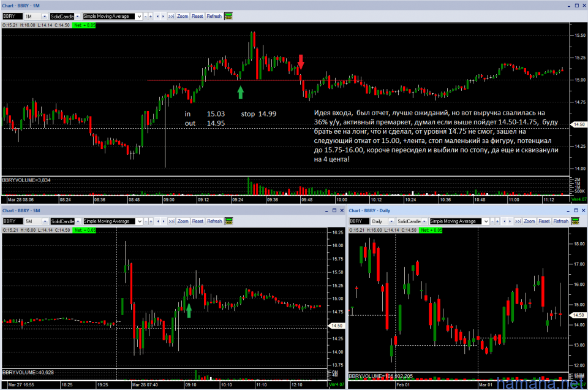Click minus button in Daily chart toolbar

click(492, 221)
